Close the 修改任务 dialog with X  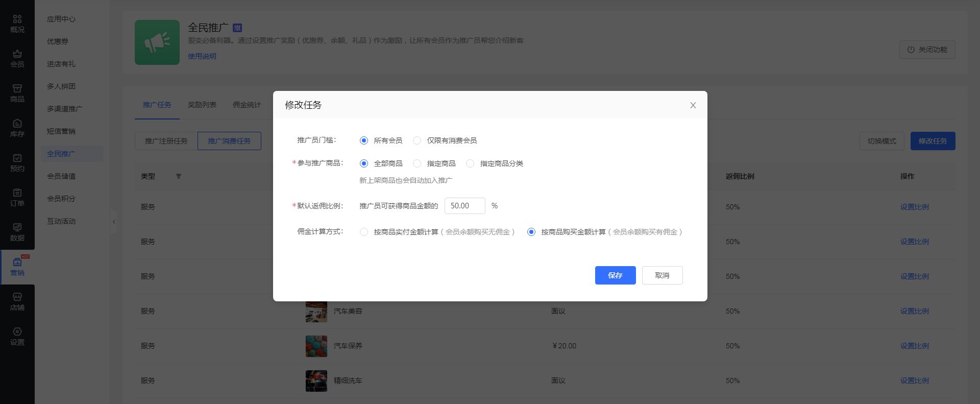click(693, 105)
